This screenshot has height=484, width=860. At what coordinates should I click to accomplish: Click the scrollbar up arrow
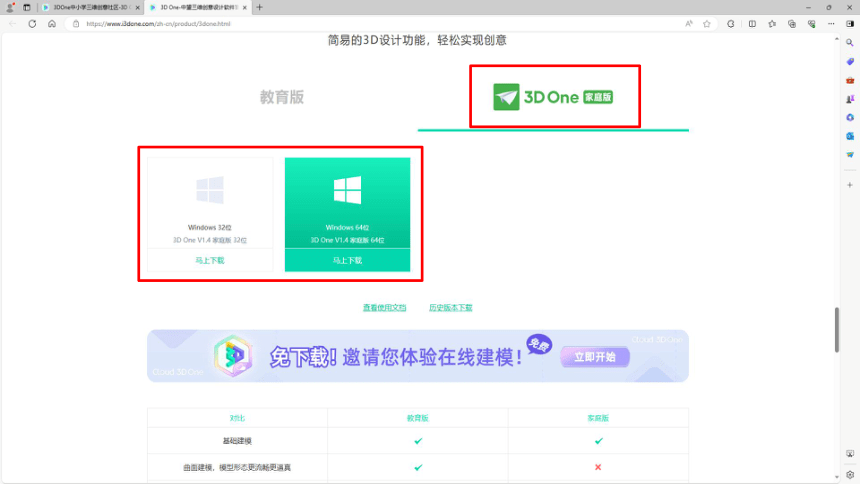(837, 39)
